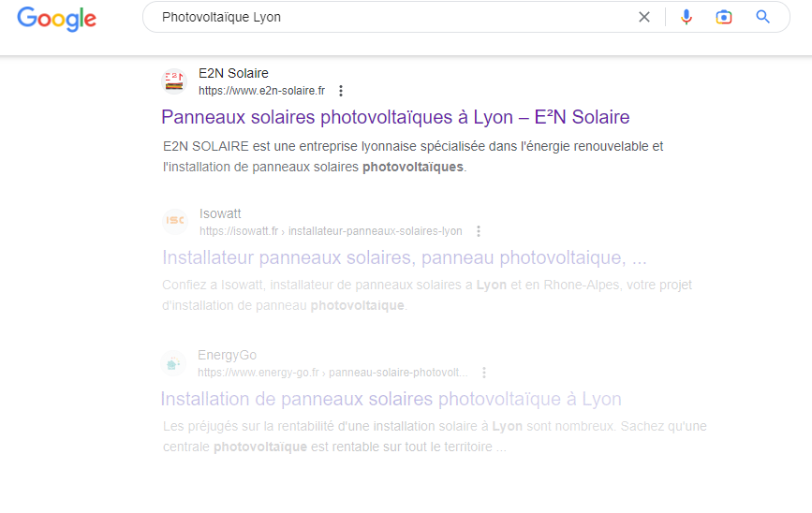
Task: Open the three-dot menu next to the energy-go.fr URL
Action: 484,373
